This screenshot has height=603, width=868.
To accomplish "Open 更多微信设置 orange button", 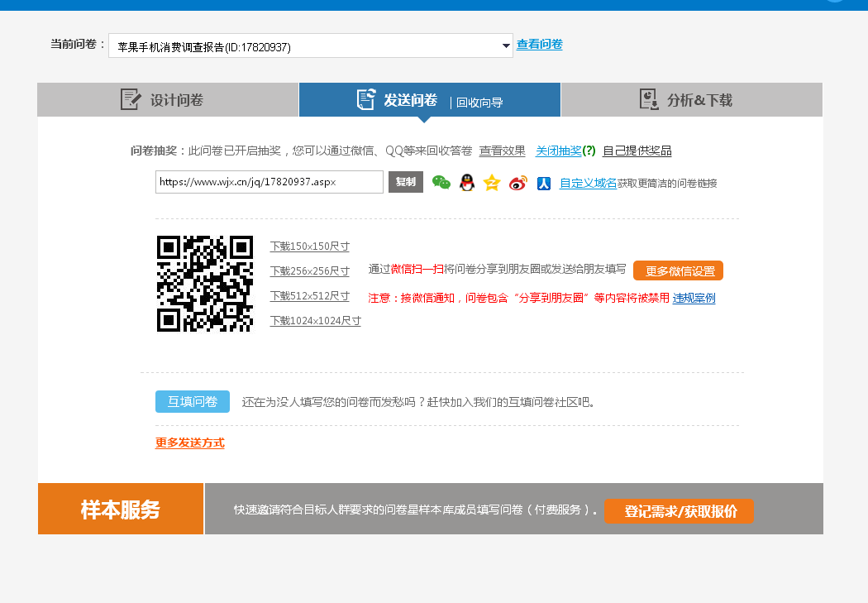I will pos(678,270).
